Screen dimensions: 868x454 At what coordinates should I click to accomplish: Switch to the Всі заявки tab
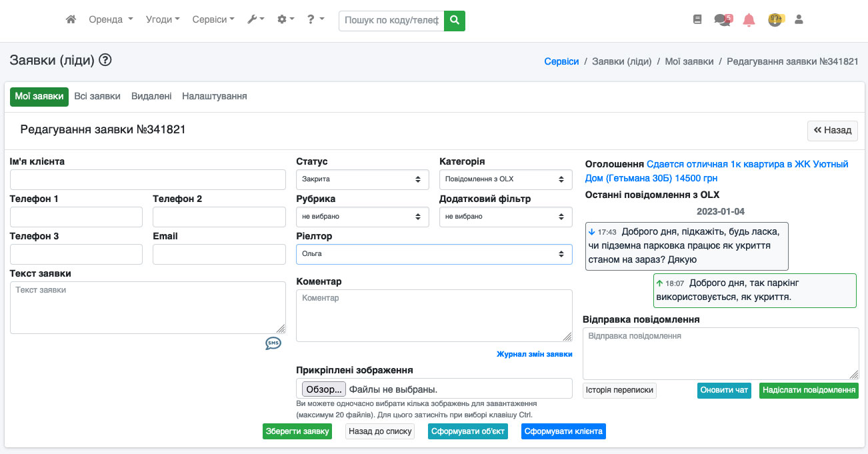click(97, 96)
